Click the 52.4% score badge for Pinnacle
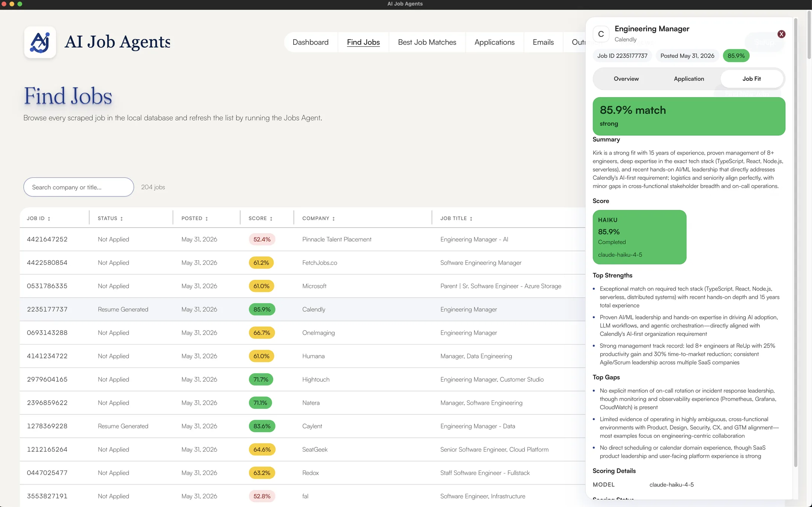This screenshot has height=507, width=812. click(262, 239)
